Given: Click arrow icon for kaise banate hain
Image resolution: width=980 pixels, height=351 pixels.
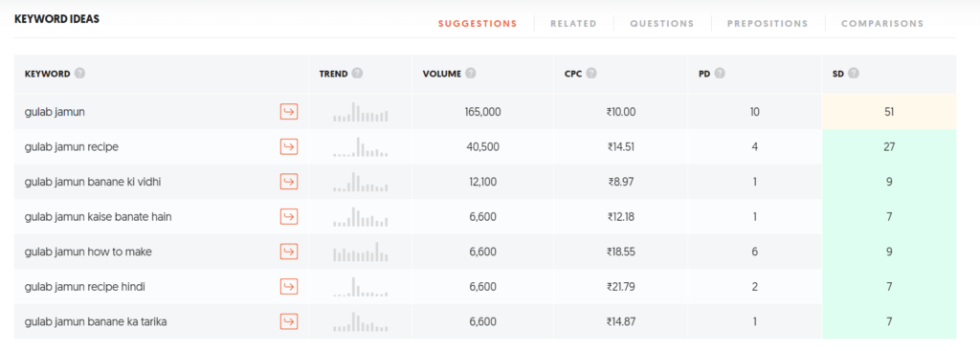Looking at the screenshot, I should point(289,217).
